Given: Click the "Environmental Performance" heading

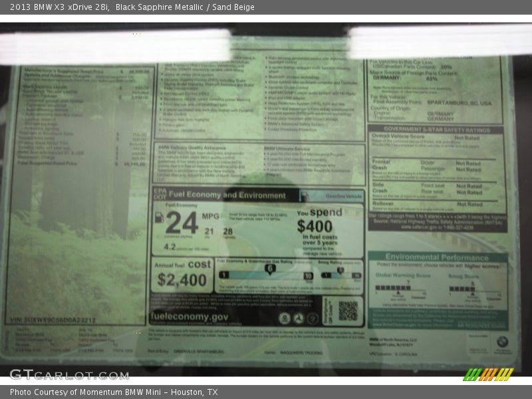Looking at the screenshot, I should 437,257.
